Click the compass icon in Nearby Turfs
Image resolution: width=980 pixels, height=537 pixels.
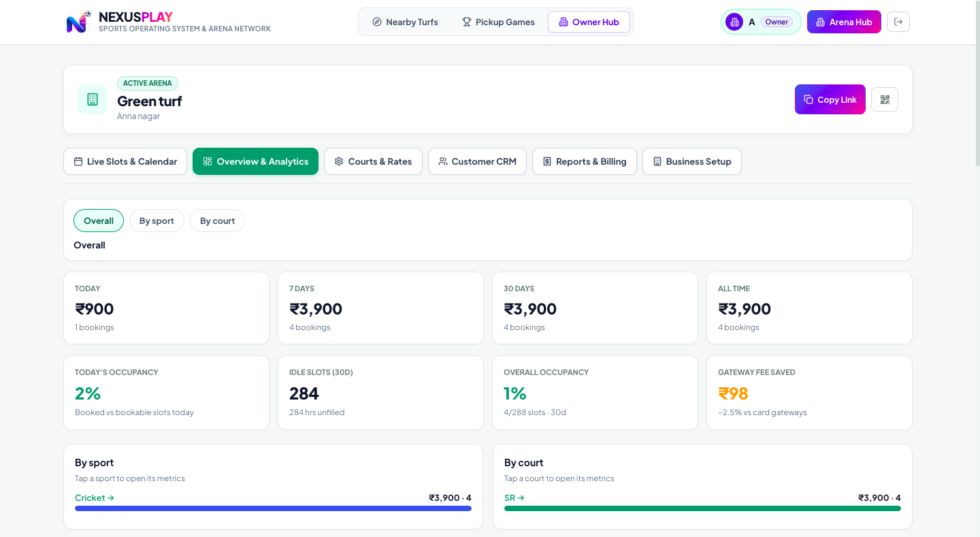point(377,22)
